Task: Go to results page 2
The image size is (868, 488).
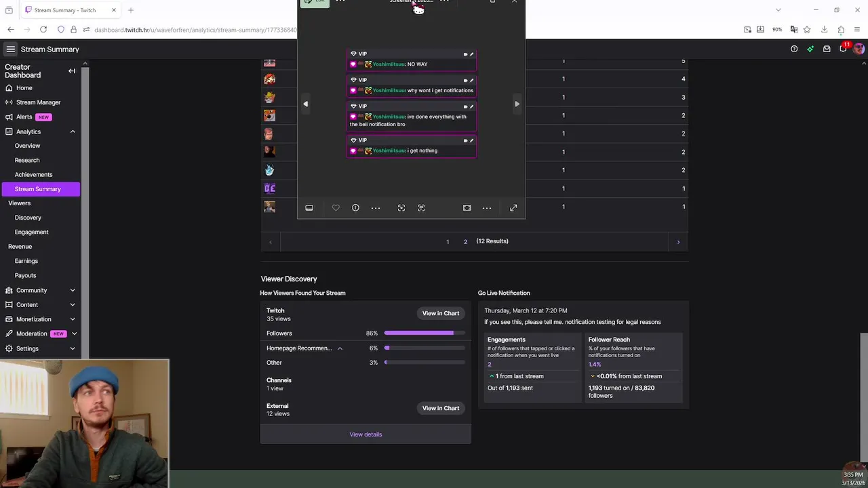Action: coord(465,242)
